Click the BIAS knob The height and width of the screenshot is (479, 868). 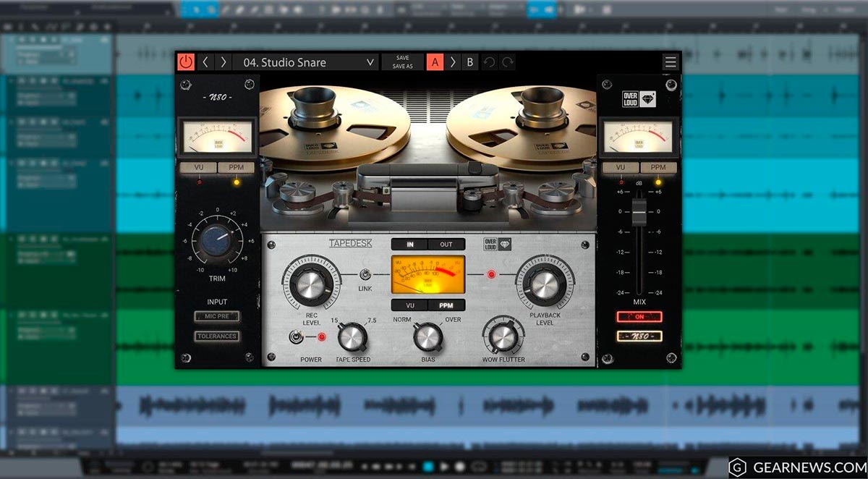click(x=428, y=336)
